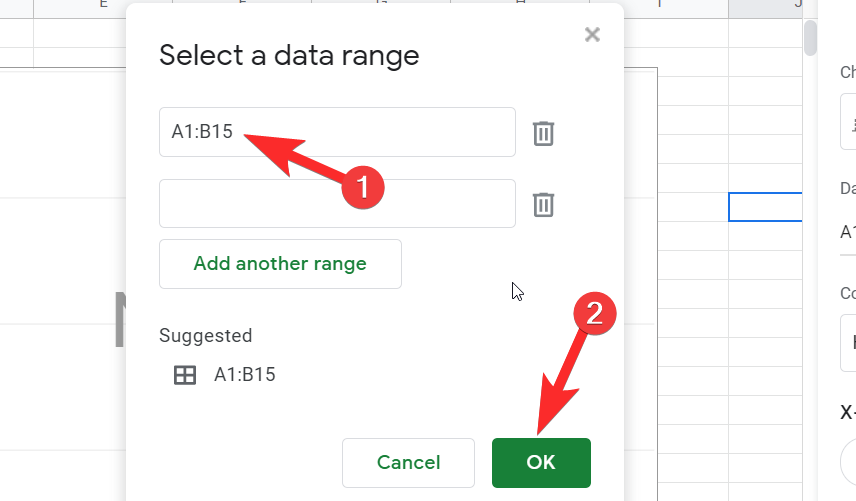Close the Select a data range dialog

592,35
